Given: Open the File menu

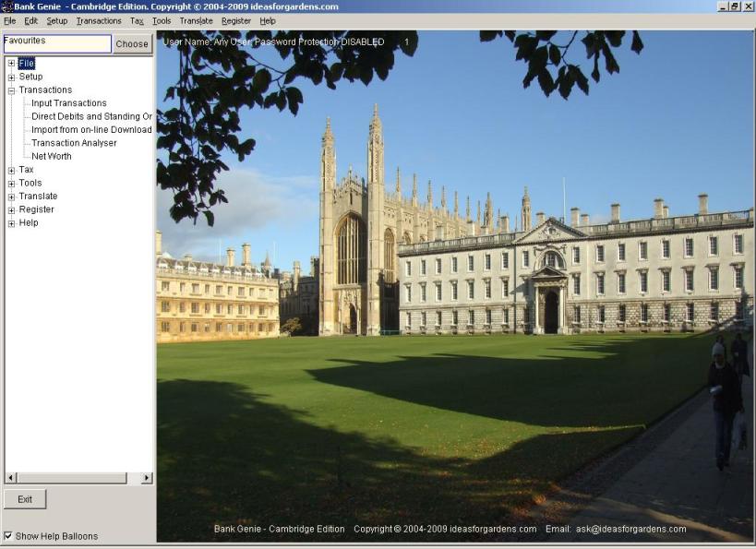Looking at the screenshot, I should (x=9, y=20).
